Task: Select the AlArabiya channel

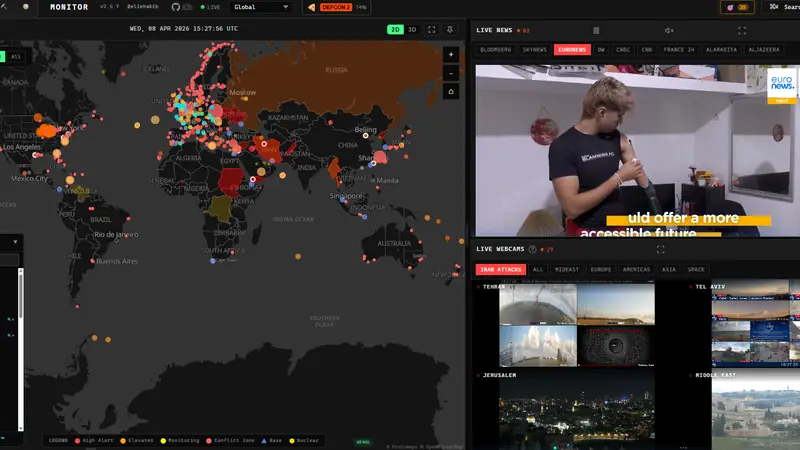Action: click(x=721, y=49)
